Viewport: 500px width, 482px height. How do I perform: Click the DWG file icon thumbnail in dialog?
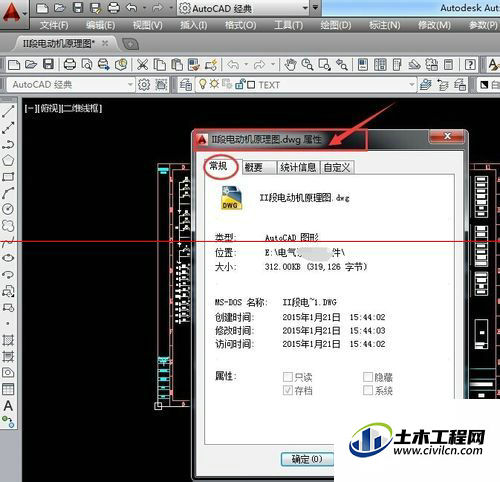coord(232,198)
